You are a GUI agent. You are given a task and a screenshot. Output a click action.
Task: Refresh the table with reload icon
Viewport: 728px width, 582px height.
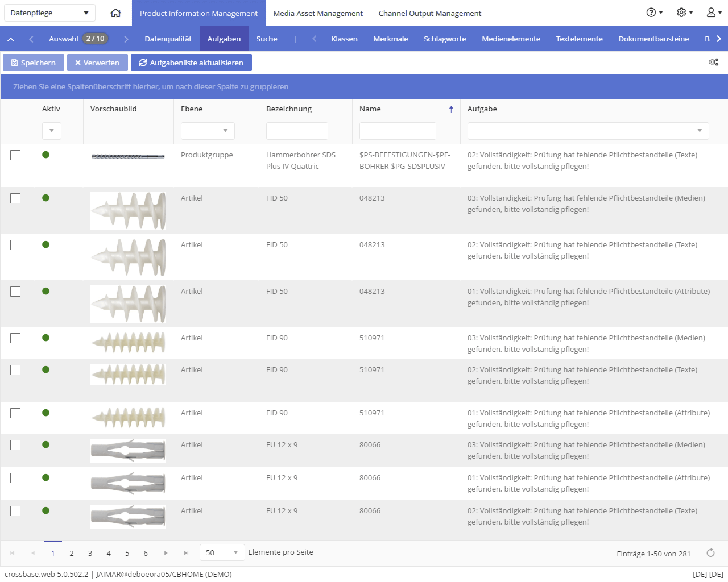coord(710,553)
